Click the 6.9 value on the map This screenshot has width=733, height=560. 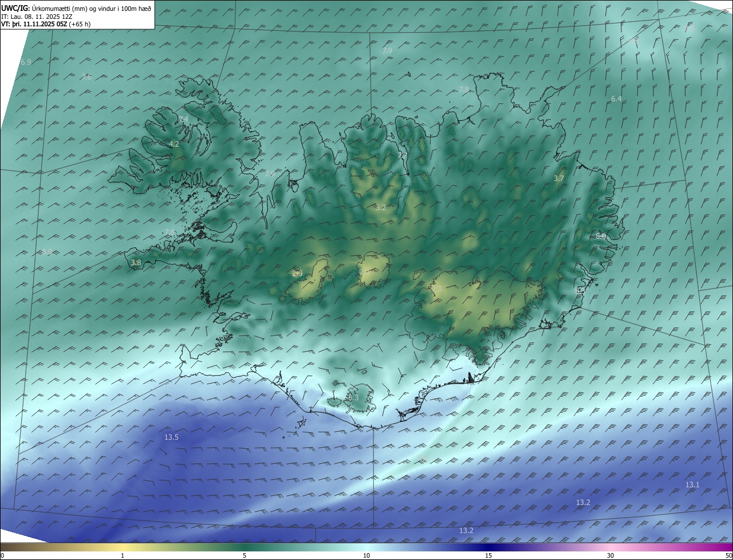point(26,62)
